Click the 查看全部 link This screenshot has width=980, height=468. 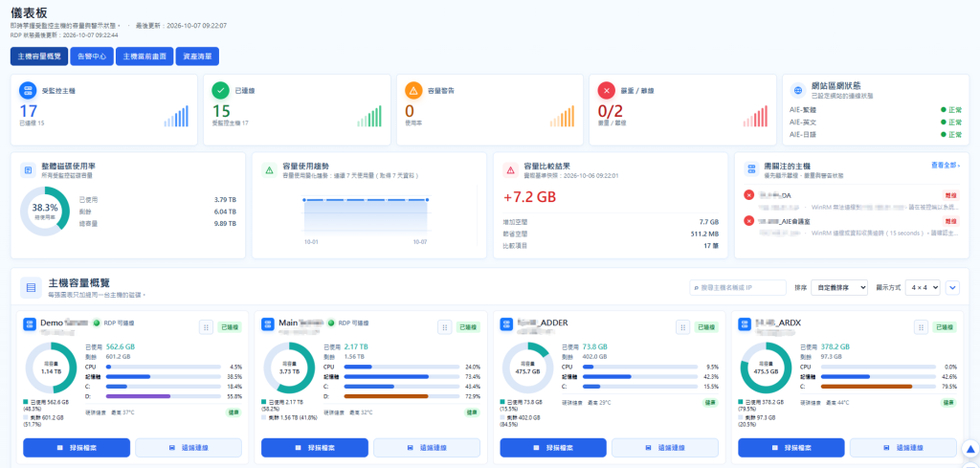coord(945,165)
